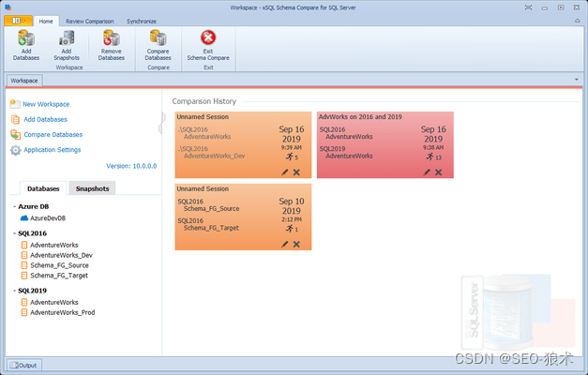588x375 pixels.
Task: Select AdventureWorks_Prod database
Action: click(62, 312)
